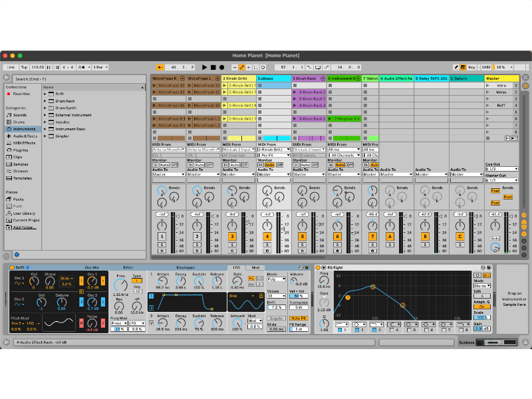The height and width of the screenshot is (399, 532).
Task: Expand the Instrument Rack folder
Action: click(x=45, y=129)
